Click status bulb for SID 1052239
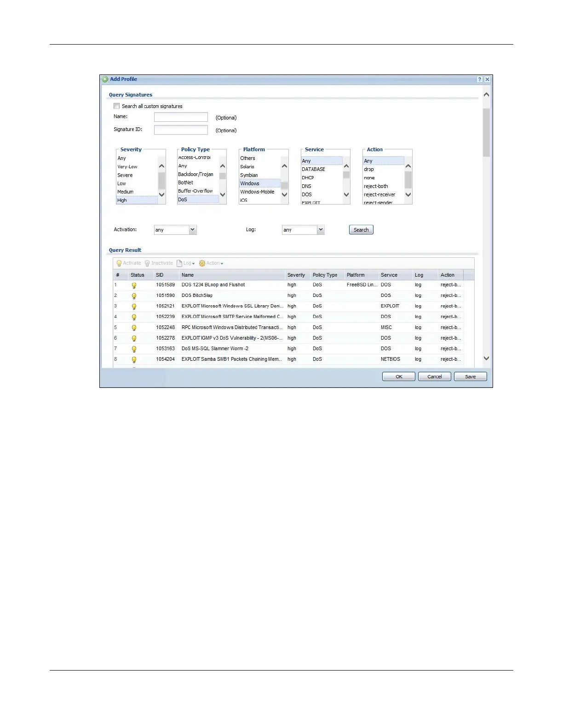This screenshot has width=563, height=728. coord(134,317)
